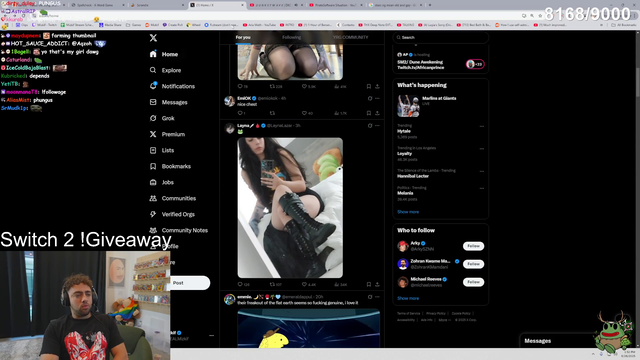This screenshot has width=640, height=360.
Task: Follow Michael Reeves
Action: [x=473, y=282]
